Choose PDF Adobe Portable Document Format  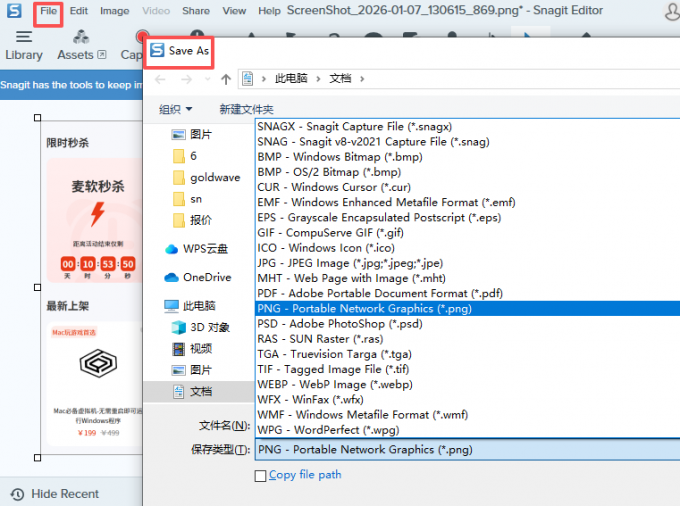click(x=468, y=294)
